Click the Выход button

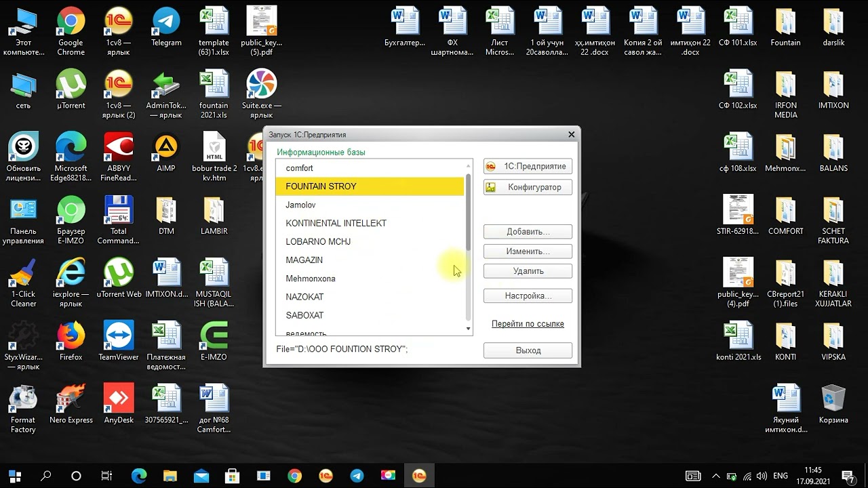point(528,350)
